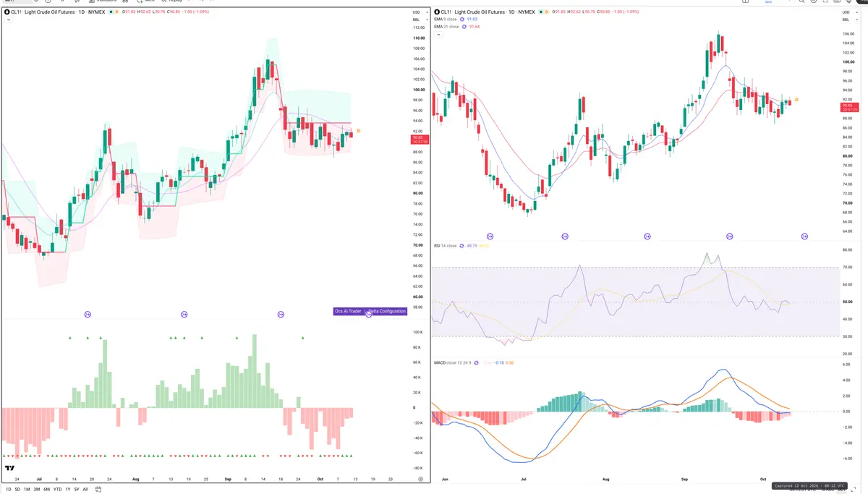Open left chart event marker above the 19 date
This screenshot has width=868, height=494.
[x=184, y=314]
